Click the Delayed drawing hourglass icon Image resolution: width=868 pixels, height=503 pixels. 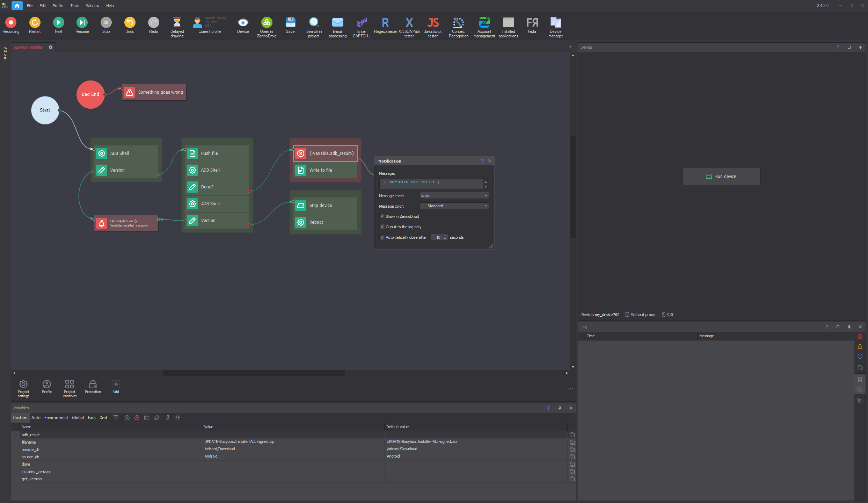[x=177, y=23]
